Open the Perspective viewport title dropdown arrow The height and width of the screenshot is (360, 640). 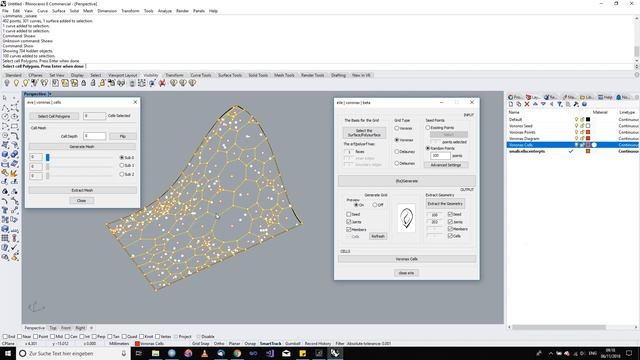click(x=50, y=94)
